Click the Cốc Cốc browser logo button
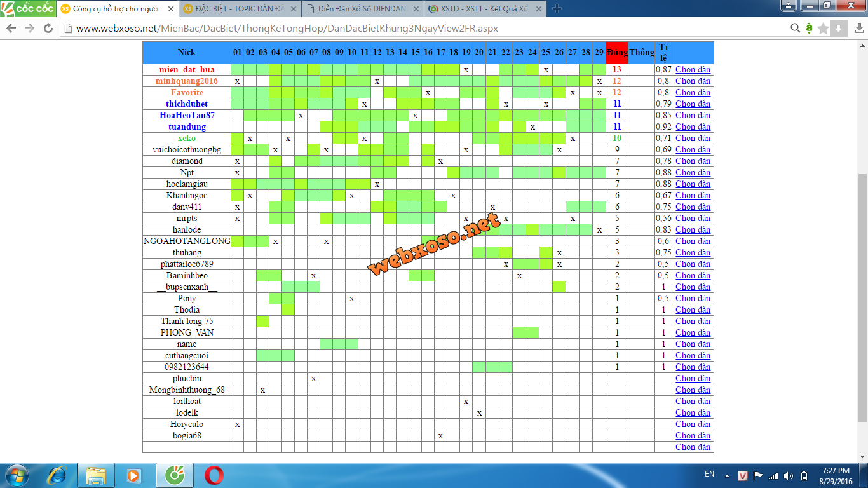Image resolution: width=868 pixels, height=488 pixels. tap(27, 9)
